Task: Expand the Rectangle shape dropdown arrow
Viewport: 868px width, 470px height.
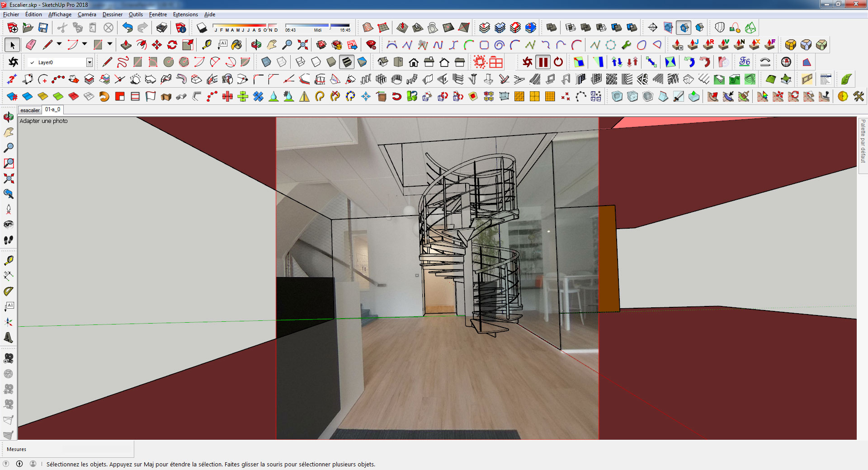Action: [x=110, y=44]
